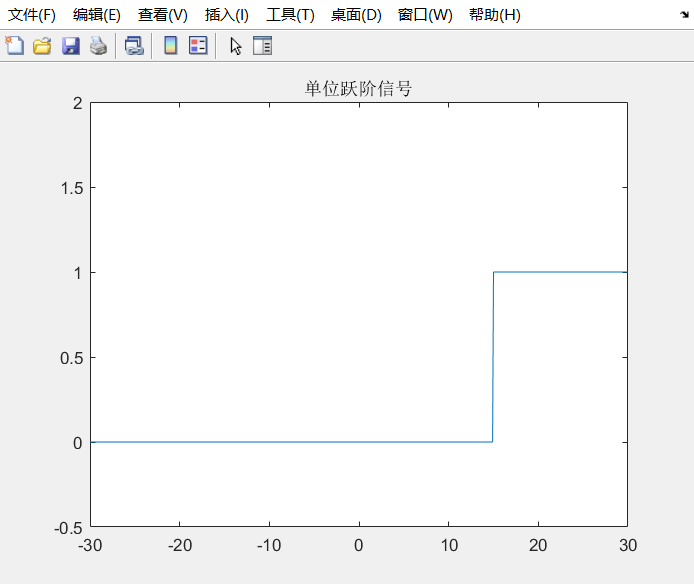The image size is (694, 584).
Task: Open a file using the folder icon
Action: click(42, 46)
